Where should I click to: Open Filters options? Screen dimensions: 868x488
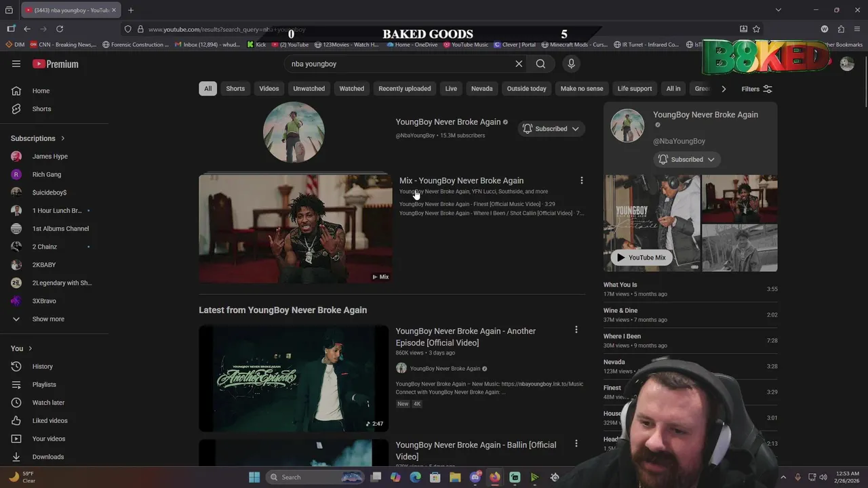coord(756,89)
